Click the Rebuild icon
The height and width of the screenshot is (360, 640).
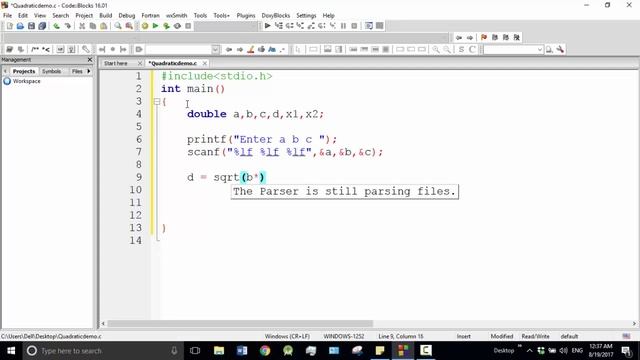[x=177, y=26]
